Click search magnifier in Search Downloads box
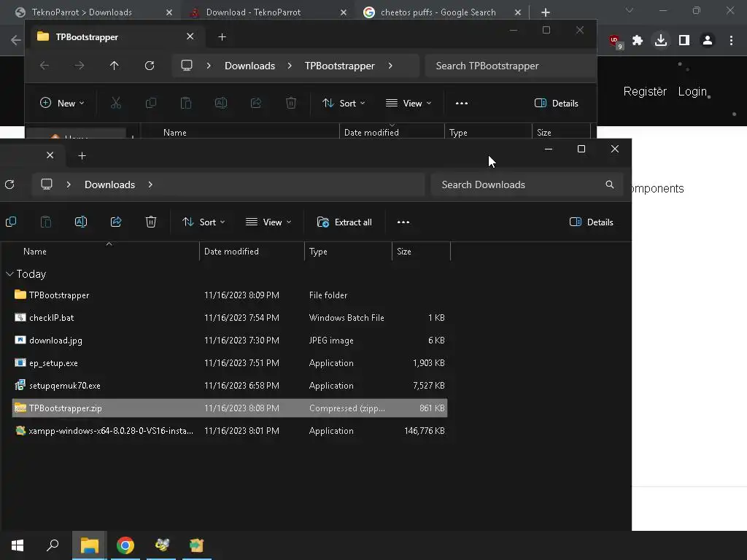Viewport: 747px width, 560px height. 610,184
